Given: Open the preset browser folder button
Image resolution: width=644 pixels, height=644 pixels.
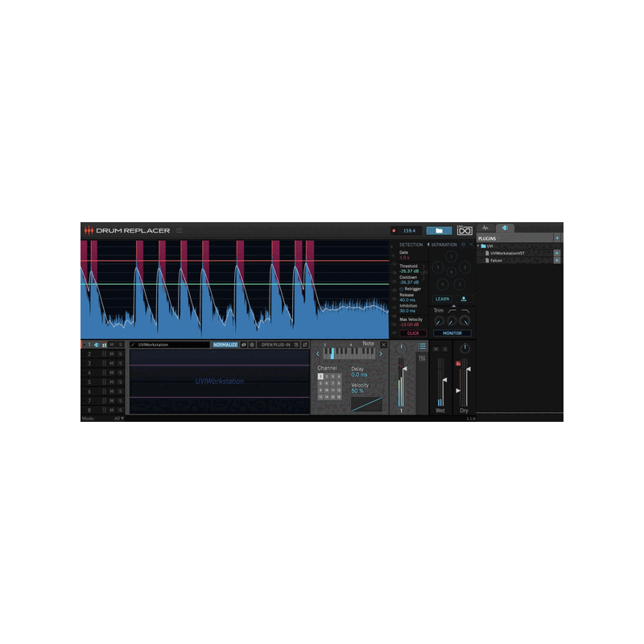Looking at the screenshot, I should click(439, 231).
